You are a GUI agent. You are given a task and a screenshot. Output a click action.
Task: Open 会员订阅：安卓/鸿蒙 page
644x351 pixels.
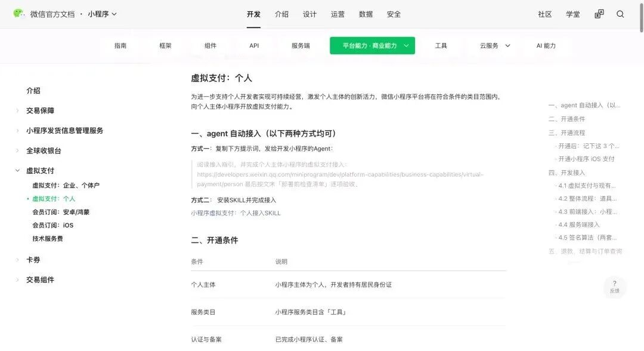coord(61,212)
